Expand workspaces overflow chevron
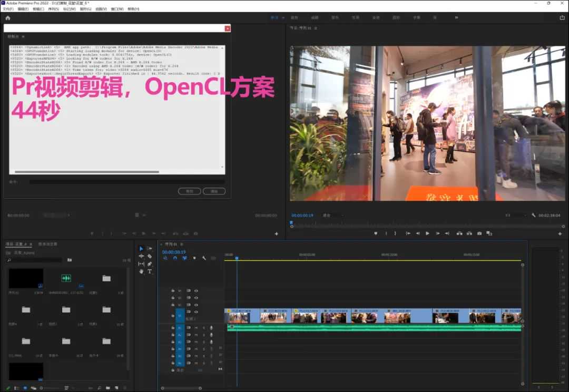 coord(456,17)
